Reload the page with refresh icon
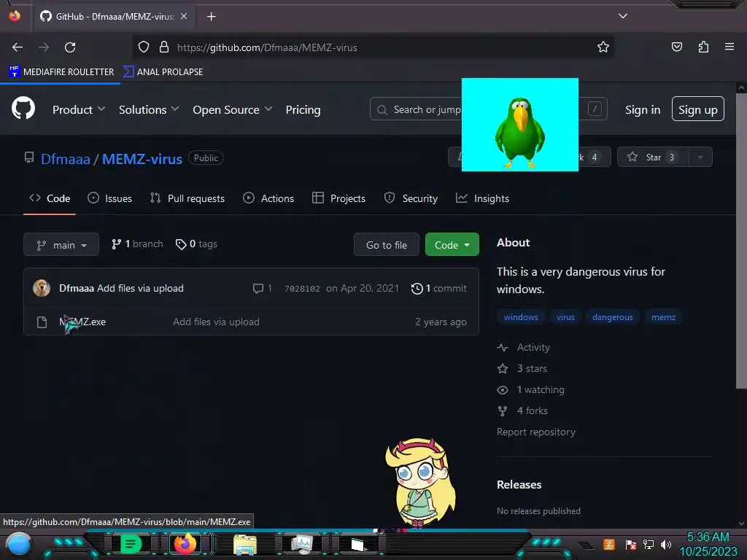 coord(70,47)
